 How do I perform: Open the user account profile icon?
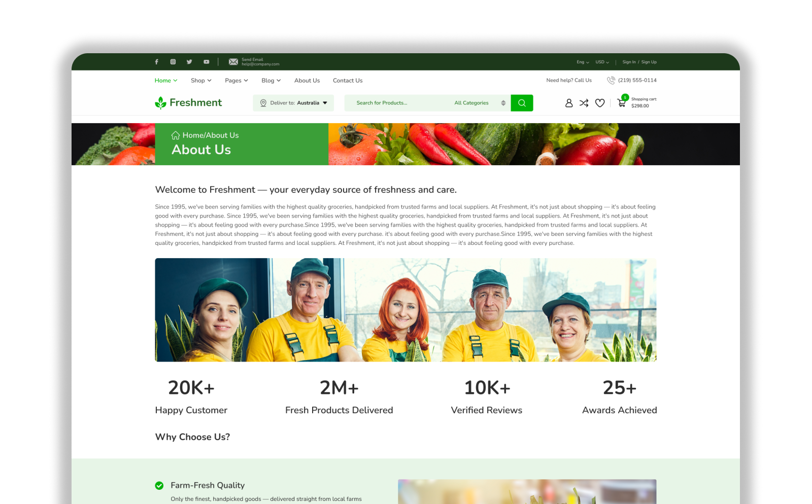(569, 103)
